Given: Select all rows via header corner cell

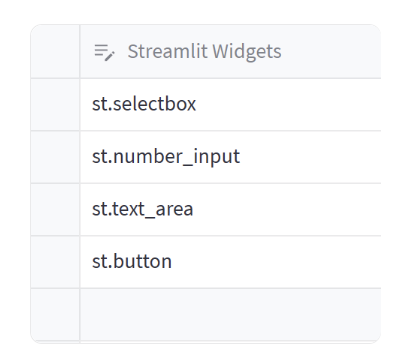Looking at the screenshot, I should [x=55, y=51].
